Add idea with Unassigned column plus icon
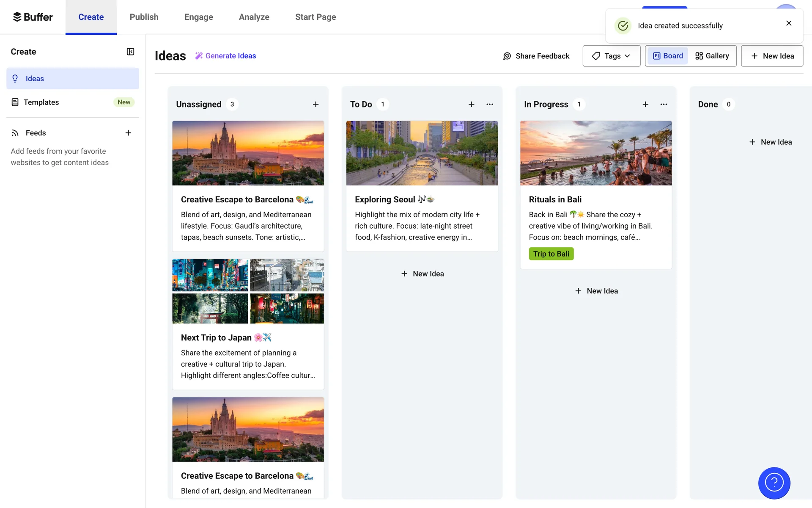 tap(315, 104)
